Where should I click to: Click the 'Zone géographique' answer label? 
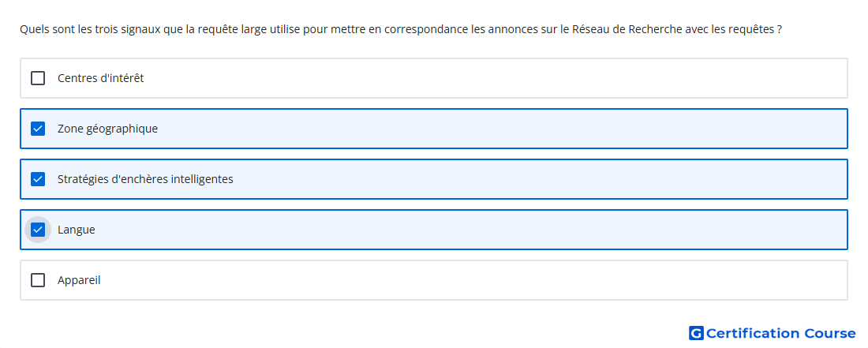click(107, 129)
